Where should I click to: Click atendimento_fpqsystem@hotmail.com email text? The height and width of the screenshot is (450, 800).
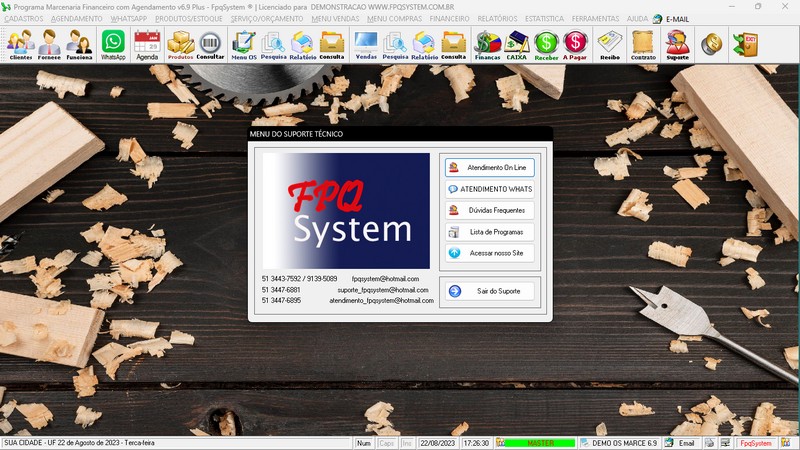(382, 301)
